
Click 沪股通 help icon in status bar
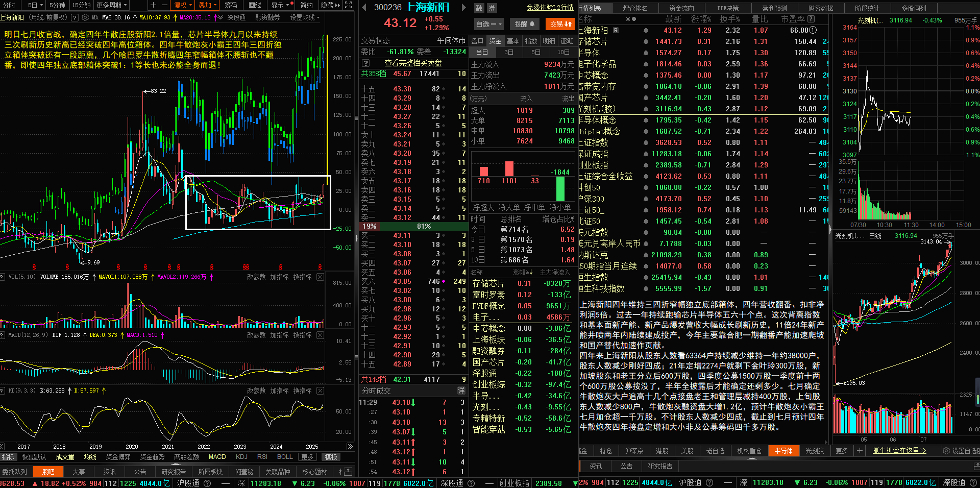coord(207,483)
